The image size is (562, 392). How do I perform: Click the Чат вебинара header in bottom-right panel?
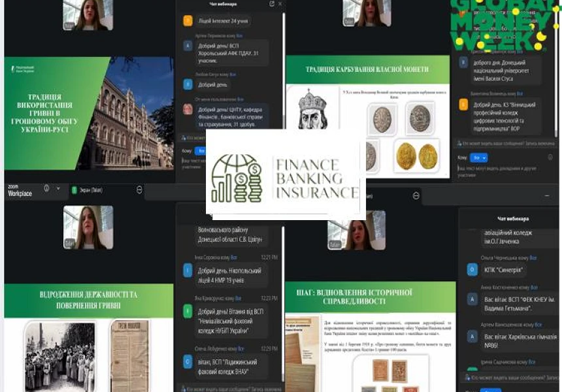click(512, 218)
